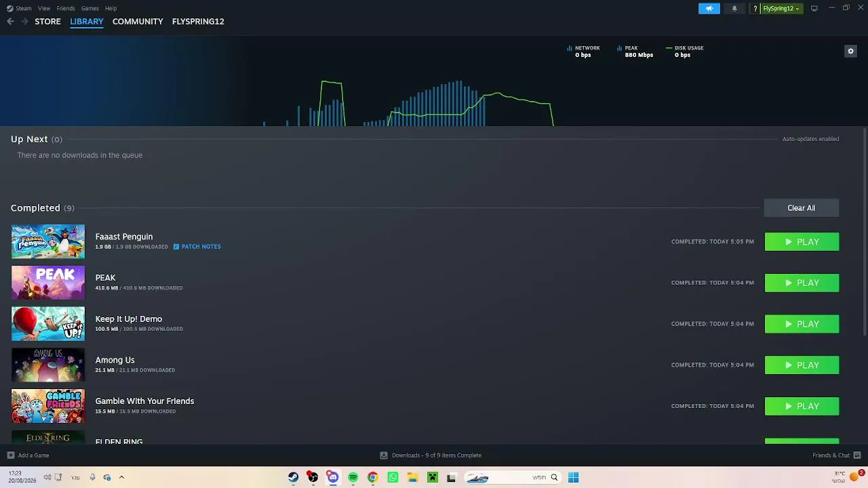Open the notifications bell
The height and width of the screenshot is (488, 868).
[734, 9]
